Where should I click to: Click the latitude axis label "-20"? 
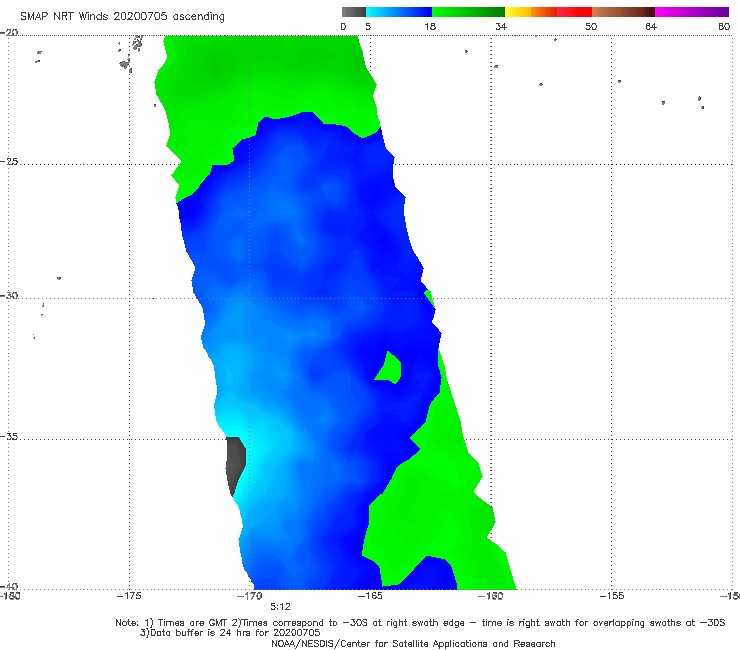click(x=9, y=32)
